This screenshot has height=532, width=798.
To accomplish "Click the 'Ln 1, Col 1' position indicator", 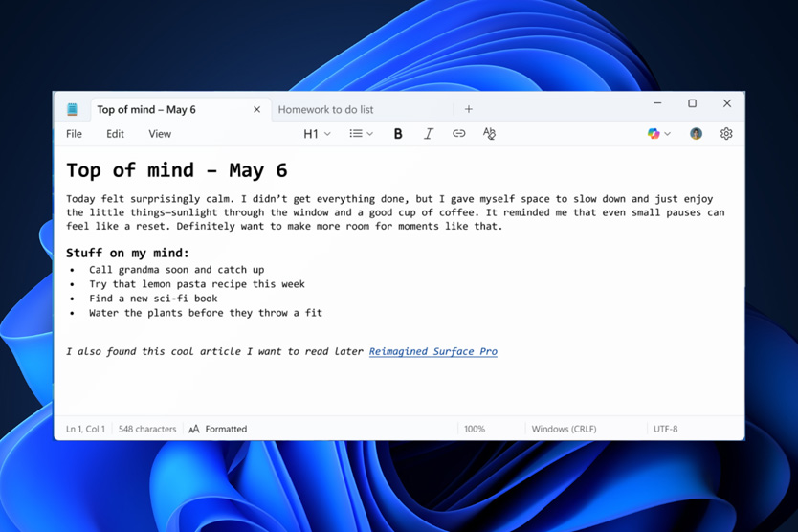I will coord(85,430).
